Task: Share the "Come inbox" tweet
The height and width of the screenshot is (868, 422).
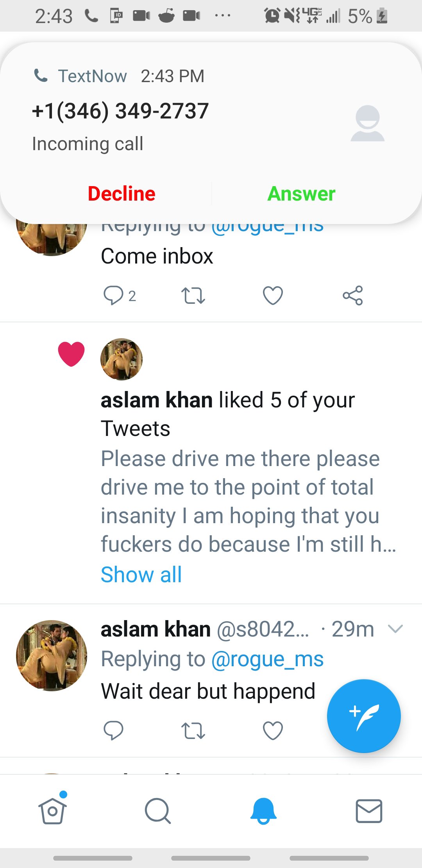Action: coord(353,295)
